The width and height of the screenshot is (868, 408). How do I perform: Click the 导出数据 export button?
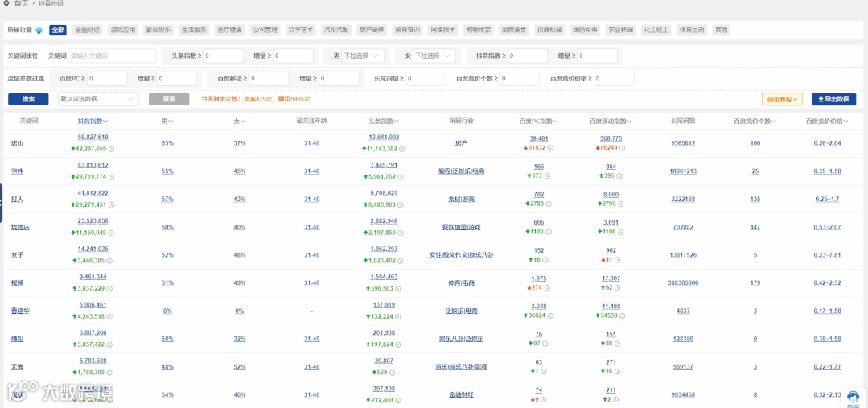pyautogui.click(x=833, y=100)
